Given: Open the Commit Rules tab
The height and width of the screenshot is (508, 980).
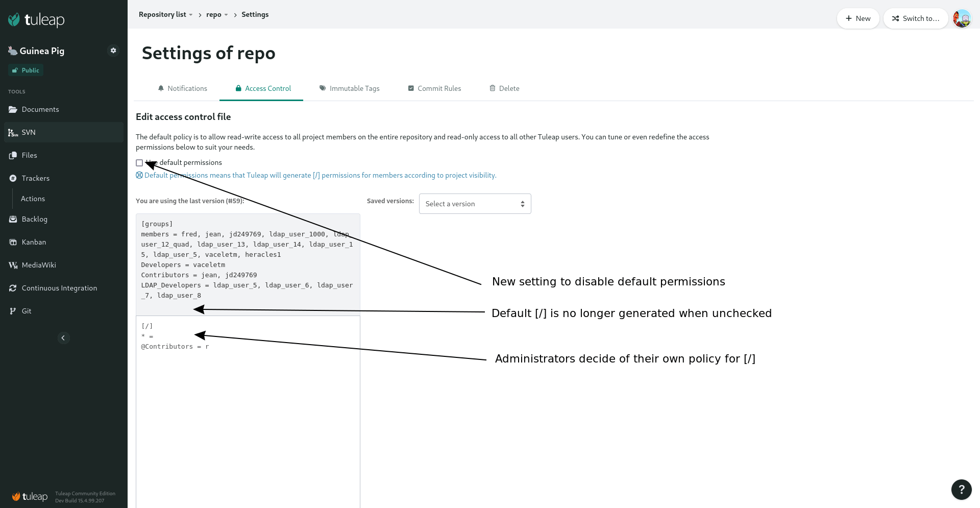Looking at the screenshot, I should [x=434, y=88].
